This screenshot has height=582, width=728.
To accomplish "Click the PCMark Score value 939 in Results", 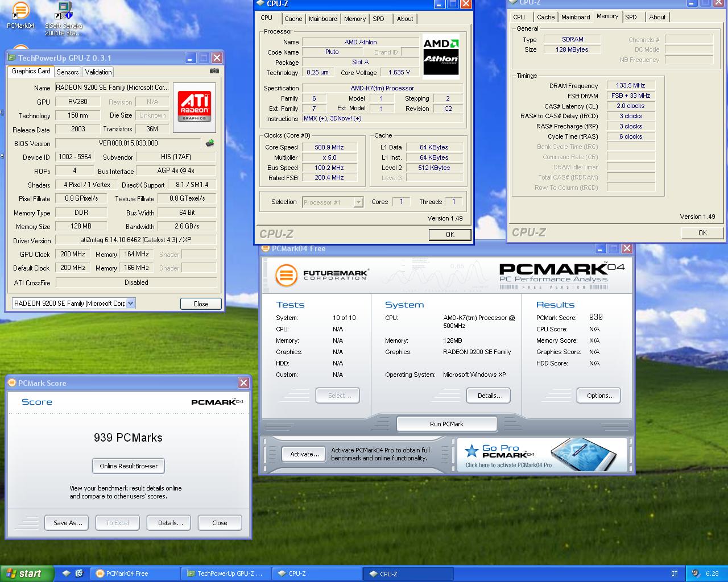I will tap(596, 317).
